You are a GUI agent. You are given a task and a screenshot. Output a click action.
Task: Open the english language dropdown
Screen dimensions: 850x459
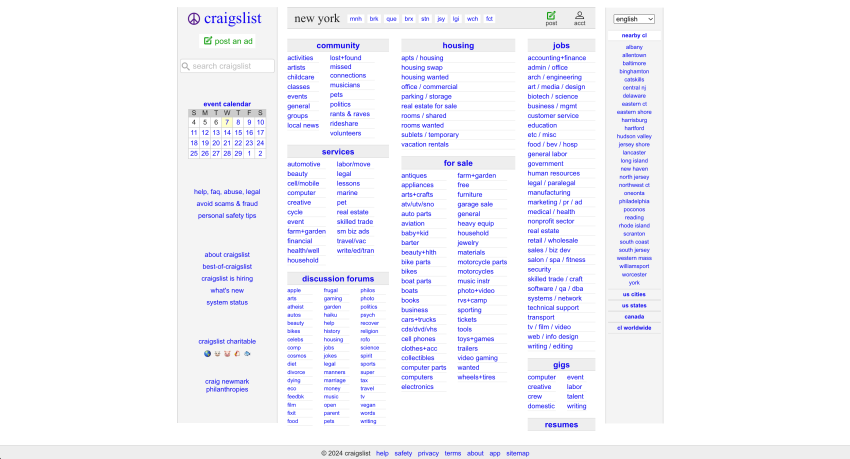click(634, 19)
